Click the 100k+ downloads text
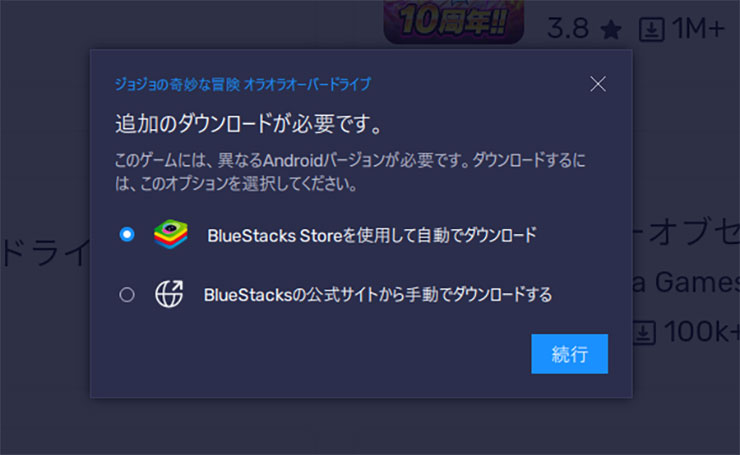Image resolution: width=740 pixels, height=455 pixels. (x=701, y=332)
